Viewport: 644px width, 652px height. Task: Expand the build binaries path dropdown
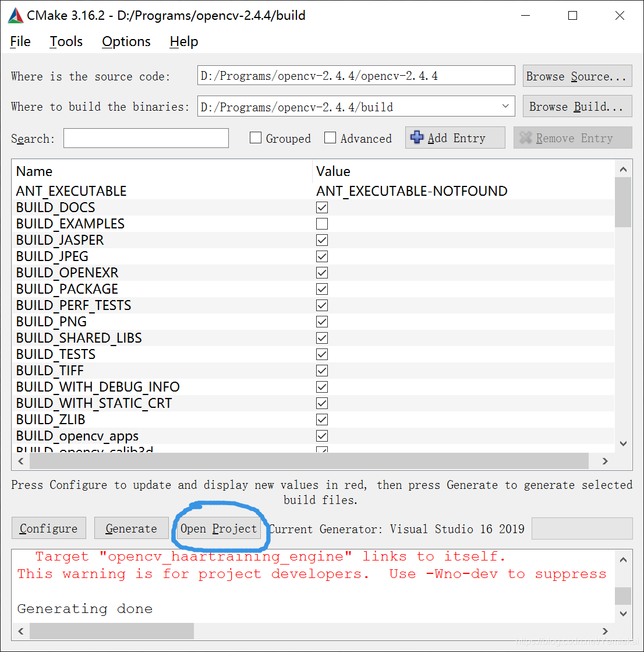tap(505, 106)
